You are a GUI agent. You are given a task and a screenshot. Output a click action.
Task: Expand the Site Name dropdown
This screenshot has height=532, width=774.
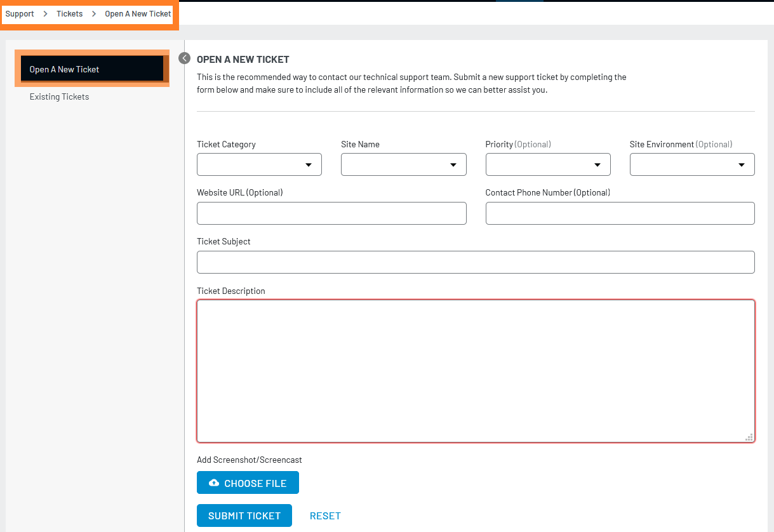pos(403,164)
